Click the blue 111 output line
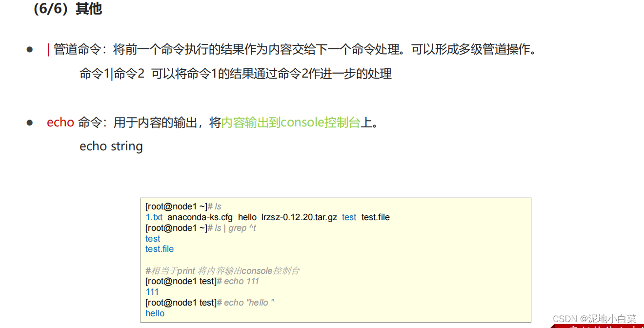Viewport: 644px width, 328px height. pos(152,292)
